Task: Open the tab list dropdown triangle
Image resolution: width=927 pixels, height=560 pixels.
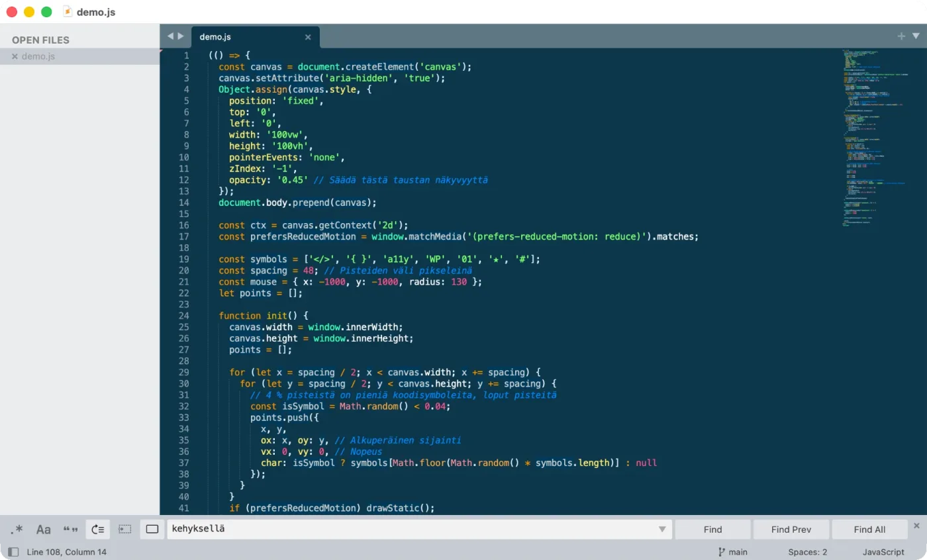Action: (x=916, y=36)
